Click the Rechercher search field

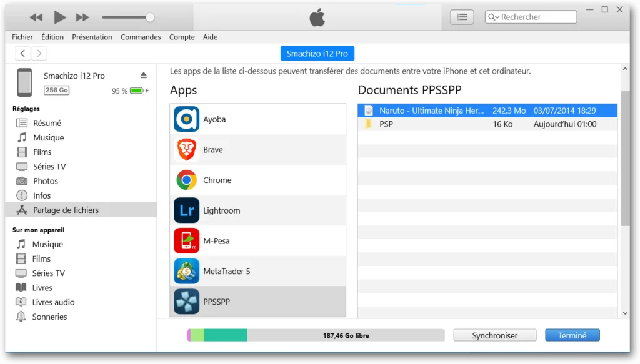tap(531, 17)
